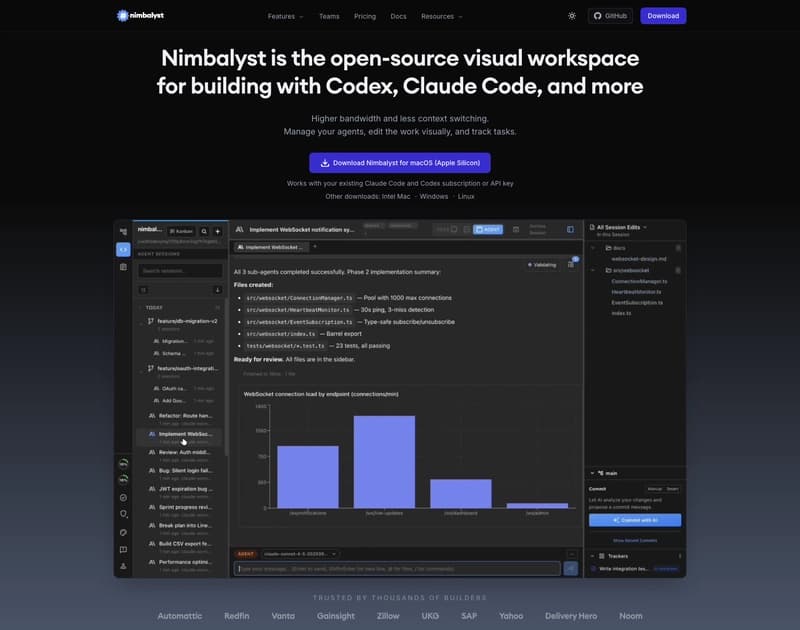The image size is (800, 630).
Task: Expand the Resources dropdown menu
Action: pos(442,16)
